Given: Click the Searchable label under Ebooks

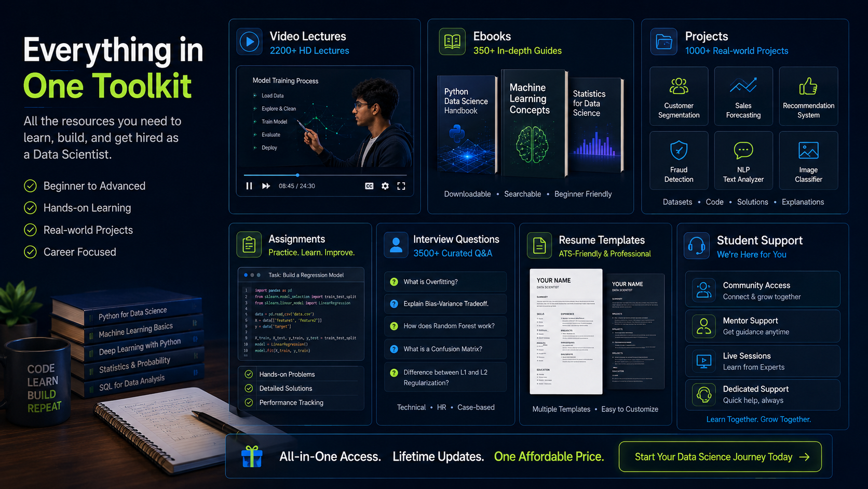Looking at the screenshot, I should click(522, 194).
